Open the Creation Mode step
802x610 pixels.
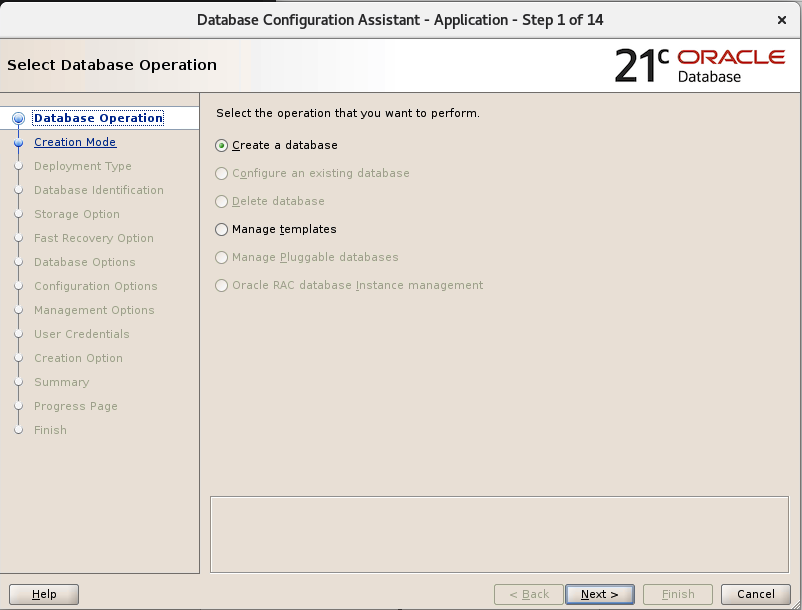click(74, 142)
